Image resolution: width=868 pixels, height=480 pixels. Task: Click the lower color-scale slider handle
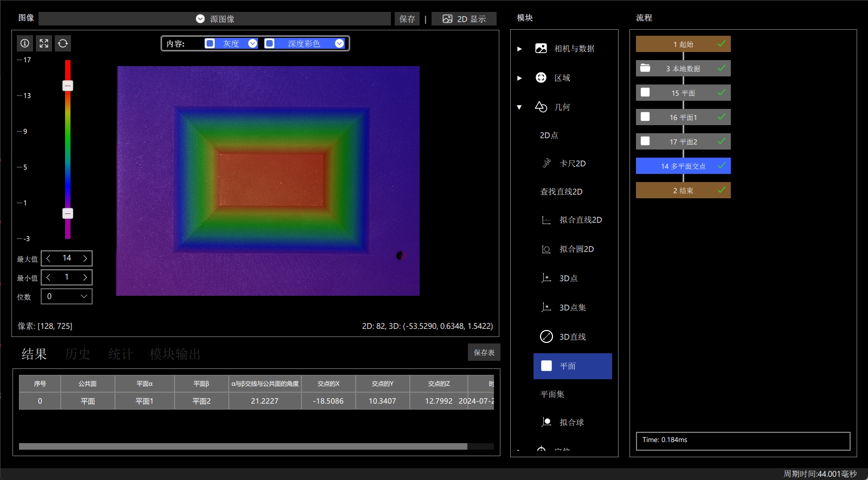point(68,213)
